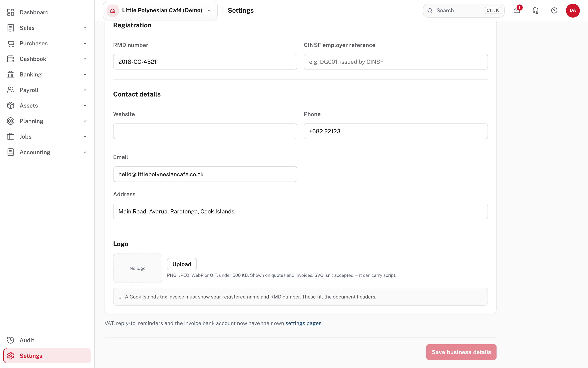Open the support headset icon
Image resolution: width=588 pixels, height=368 pixels.
536,10
